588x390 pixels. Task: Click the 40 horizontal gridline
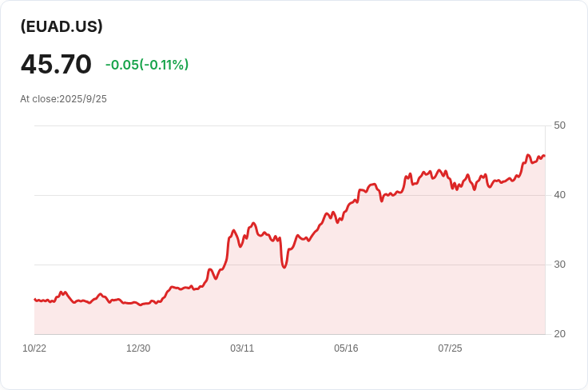pos(290,195)
